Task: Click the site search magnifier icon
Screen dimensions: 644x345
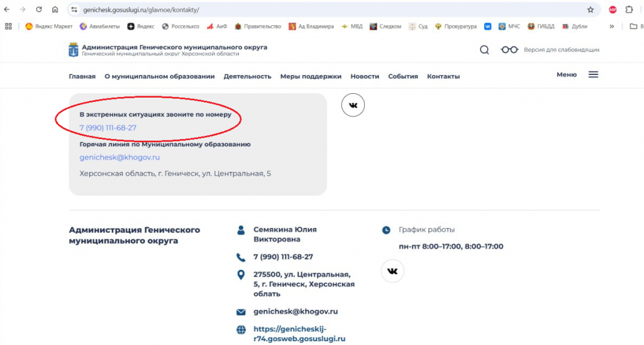Action: (x=484, y=50)
